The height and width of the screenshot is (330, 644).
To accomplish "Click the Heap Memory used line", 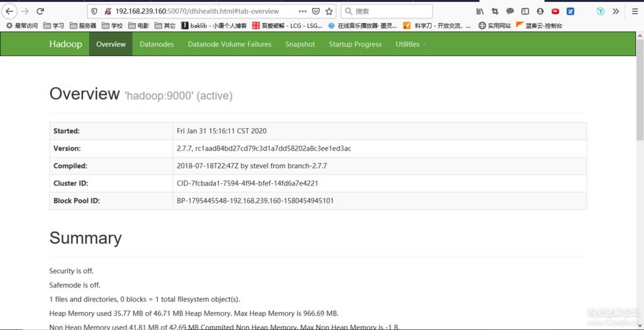I will [194, 313].
